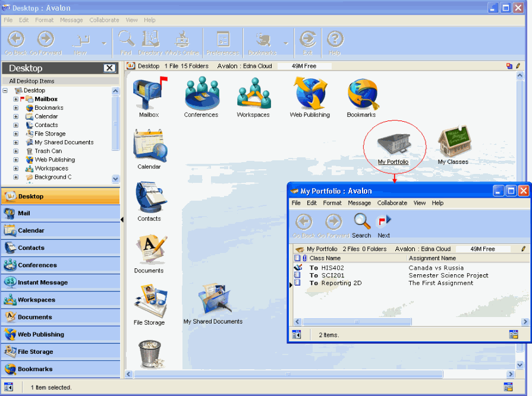Expand the Calendar tree node
This screenshot has width=532, height=396.
(16, 116)
